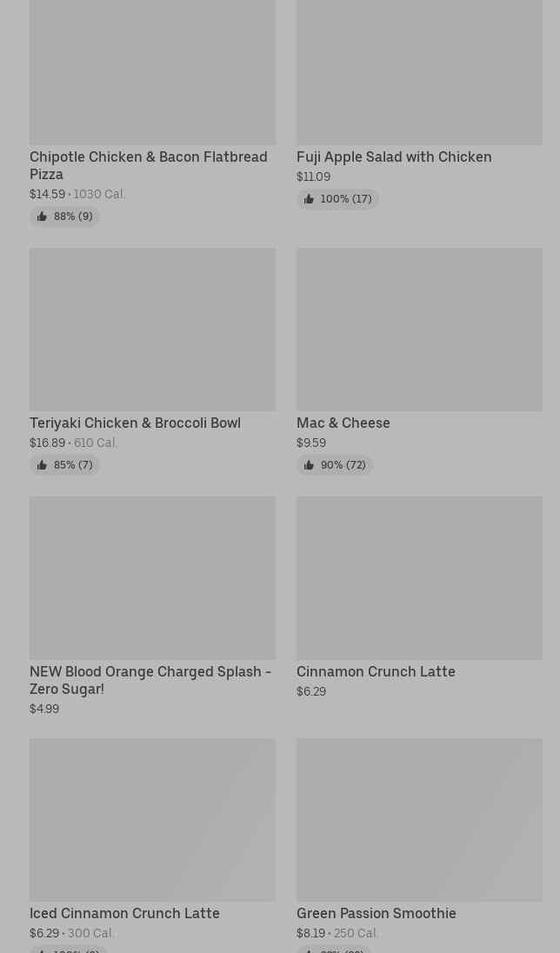Click the Blood Orange Charged Splash image

(x=152, y=578)
